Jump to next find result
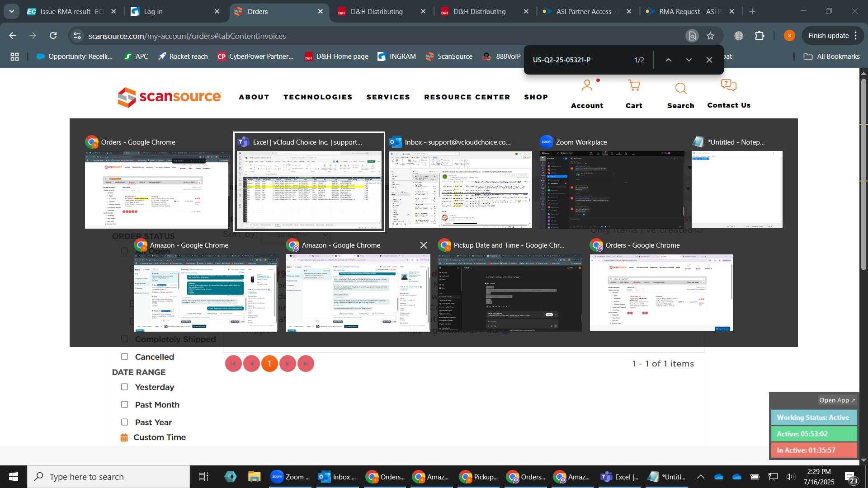 coord(689,60)
